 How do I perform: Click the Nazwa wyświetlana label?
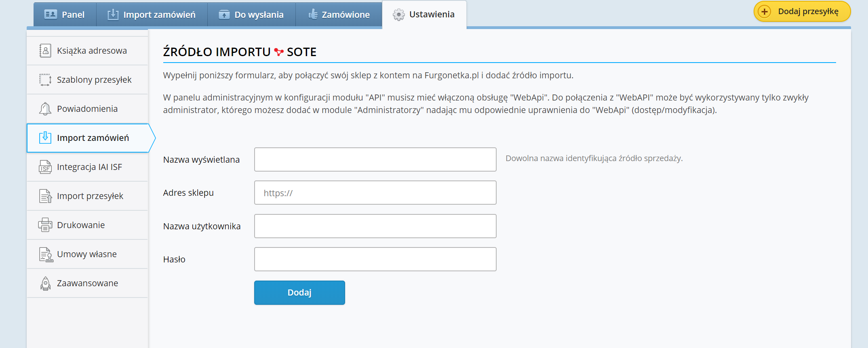click(201, 160)
